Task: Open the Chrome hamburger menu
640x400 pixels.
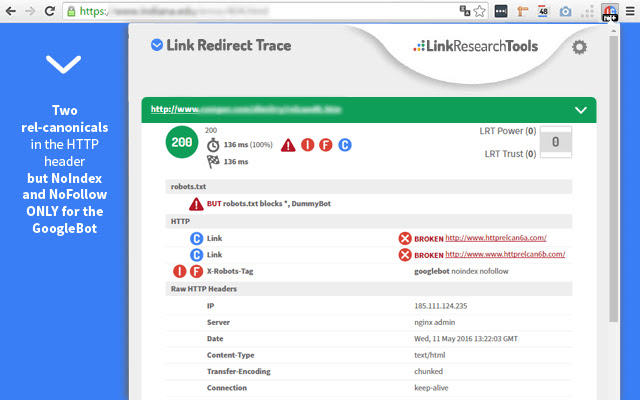Action: (x=630, y=12)
